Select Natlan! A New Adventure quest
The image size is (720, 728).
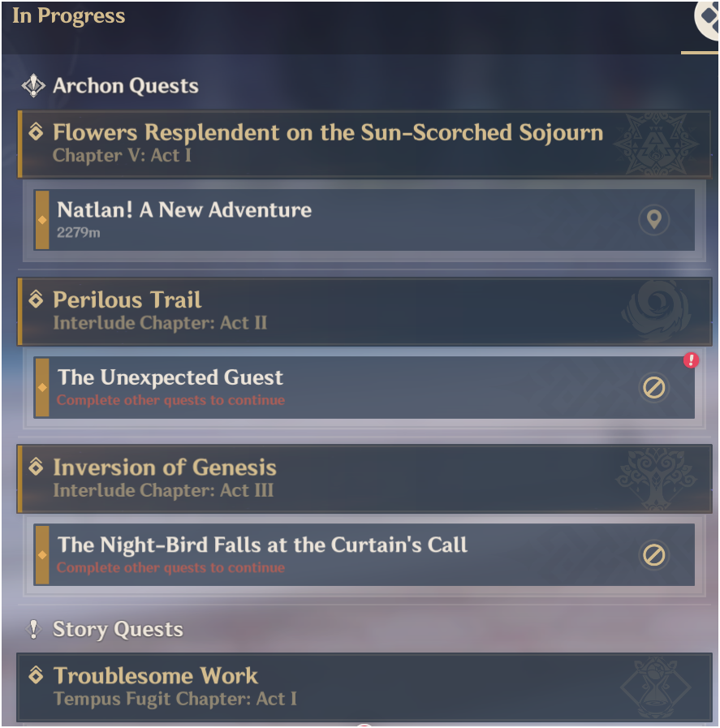364,220
